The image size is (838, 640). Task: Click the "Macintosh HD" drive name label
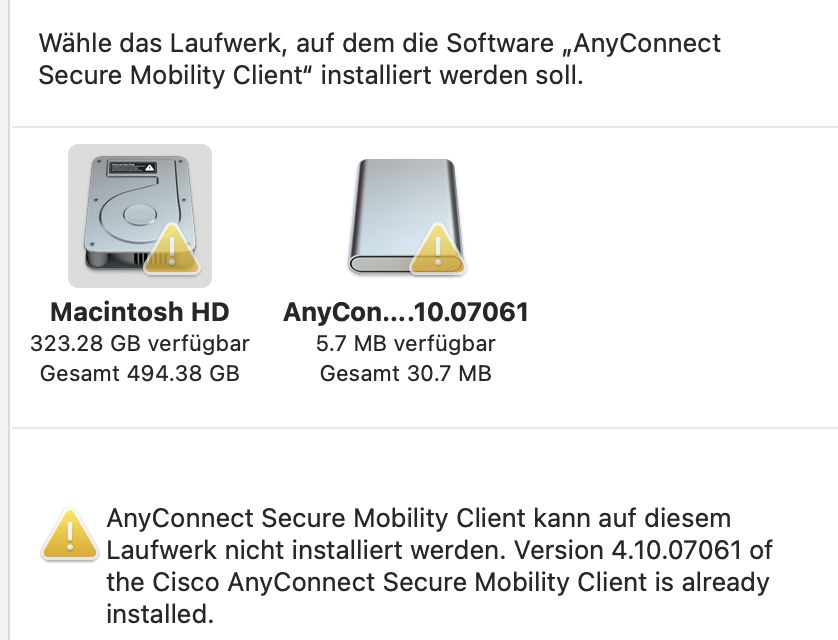click(140, 312)
